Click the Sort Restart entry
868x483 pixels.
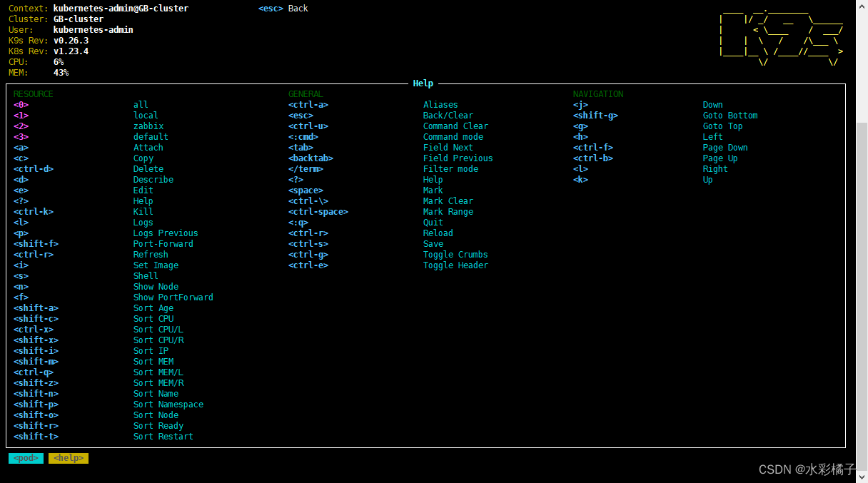point(163,437)
